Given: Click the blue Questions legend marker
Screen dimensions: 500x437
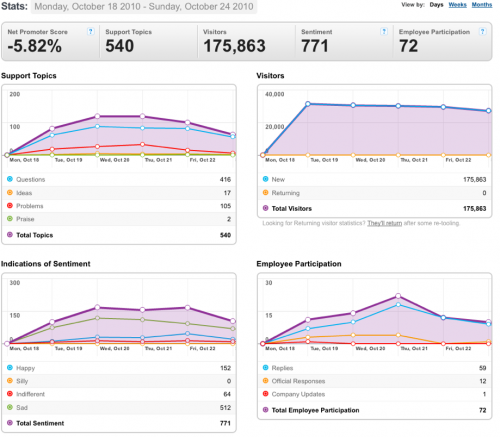Looking at the screenshot, I should (x=10, y=179).
